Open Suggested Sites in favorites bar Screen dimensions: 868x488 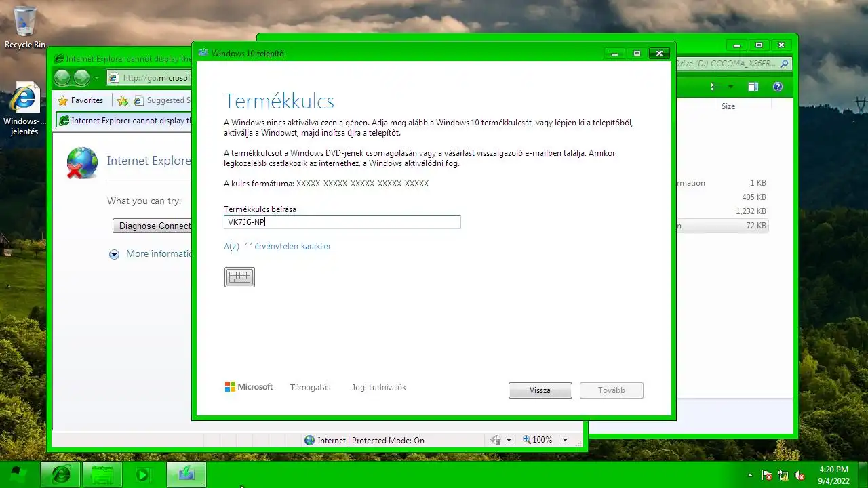(161, 100)
